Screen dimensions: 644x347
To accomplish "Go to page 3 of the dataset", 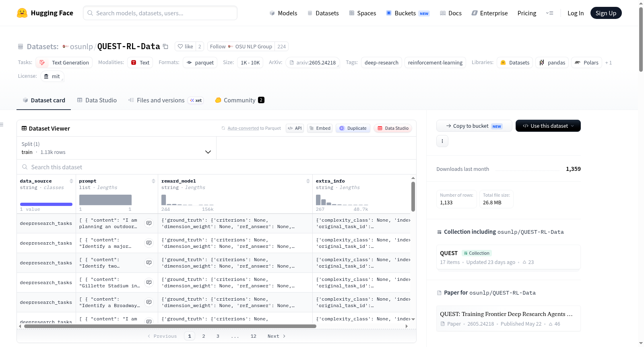I will pyautogui.click(x=218, y=336).
